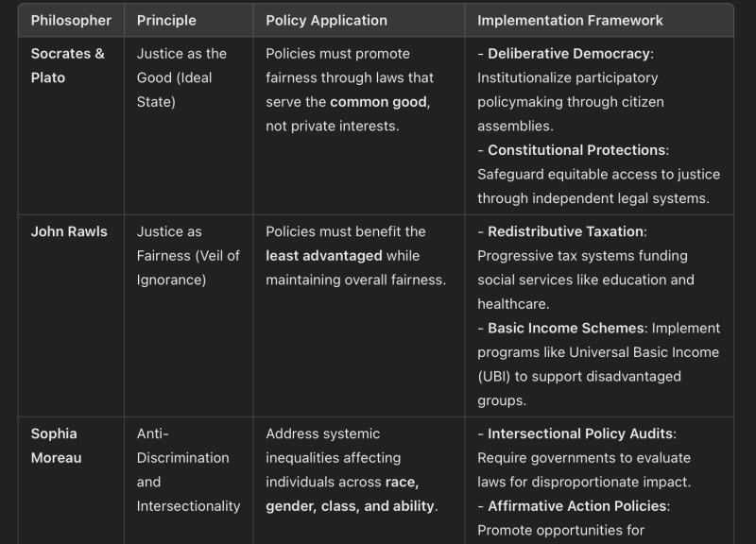
Task: Click Justice as Fairness principle cell
Action: [188, 255]
